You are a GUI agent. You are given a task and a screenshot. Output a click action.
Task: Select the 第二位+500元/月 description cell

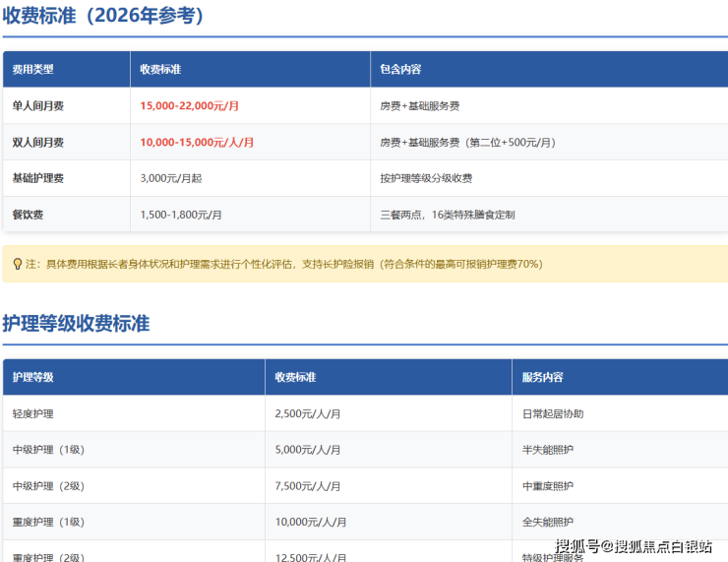[x=467, y=142]
